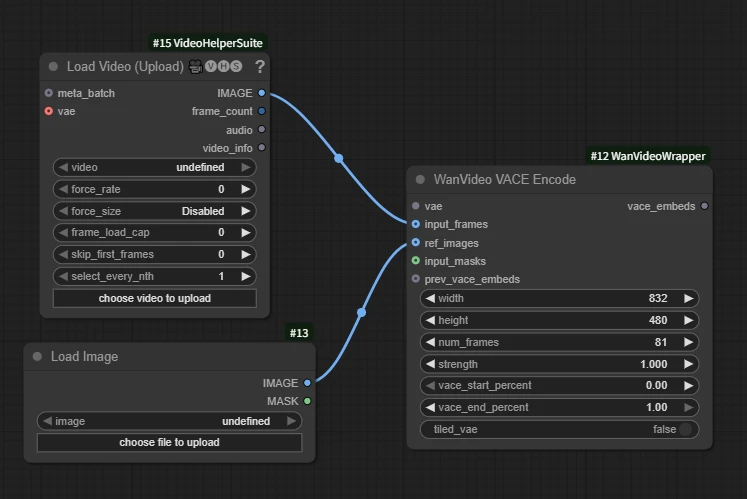This screenshot has height=499, width=747.
Task: Click the strength value slider field
Action: (x=559, y=364)
